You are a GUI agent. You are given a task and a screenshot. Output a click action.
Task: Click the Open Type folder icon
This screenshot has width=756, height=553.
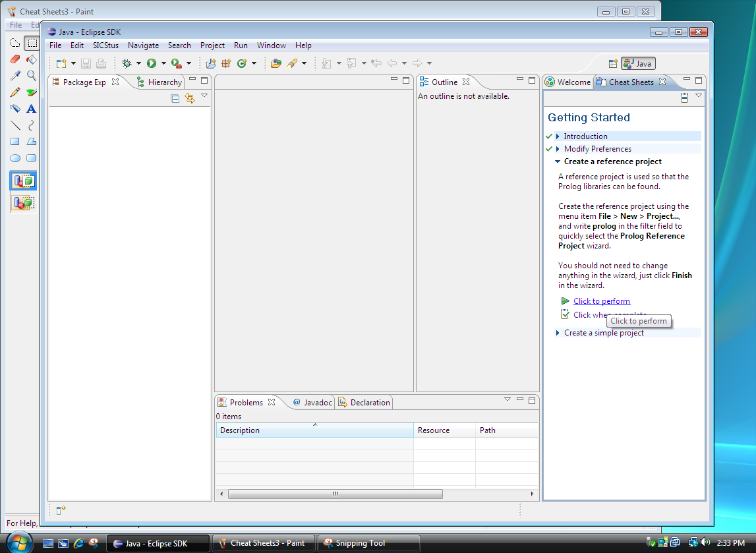(276, 63)
